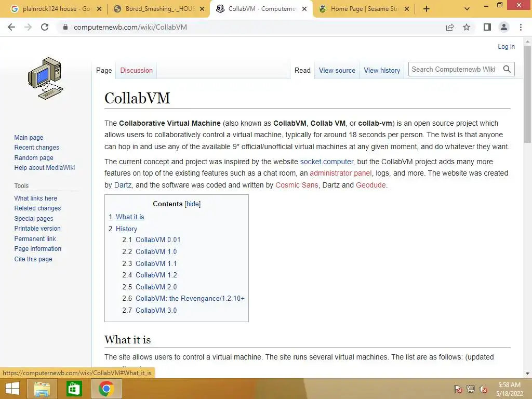
Task: Open a new browser tab
Action: tap(427, 9)
